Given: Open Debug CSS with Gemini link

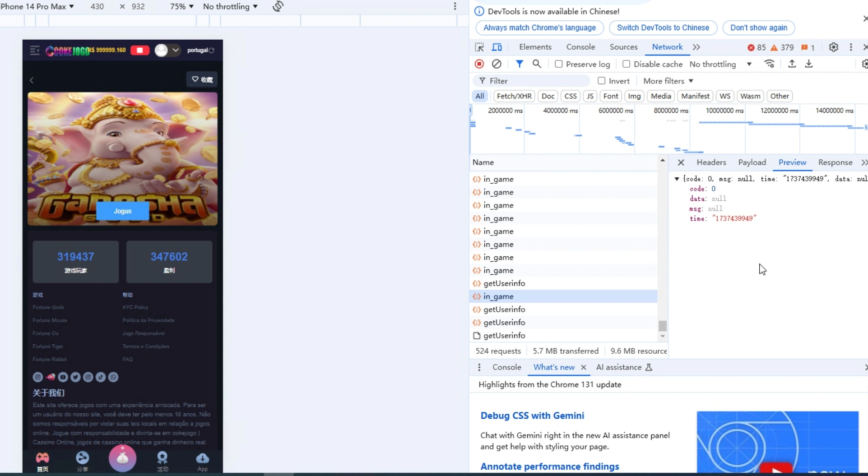Looking at the screenshot, I should click(532, 416).
